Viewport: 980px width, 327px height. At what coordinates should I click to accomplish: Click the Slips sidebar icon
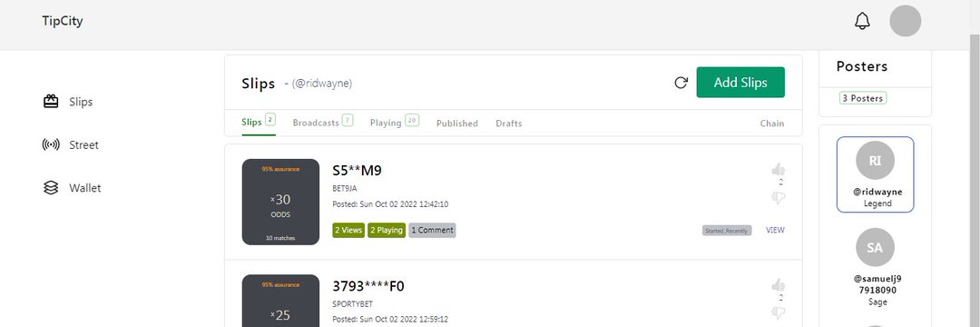[x=51, y=102]
